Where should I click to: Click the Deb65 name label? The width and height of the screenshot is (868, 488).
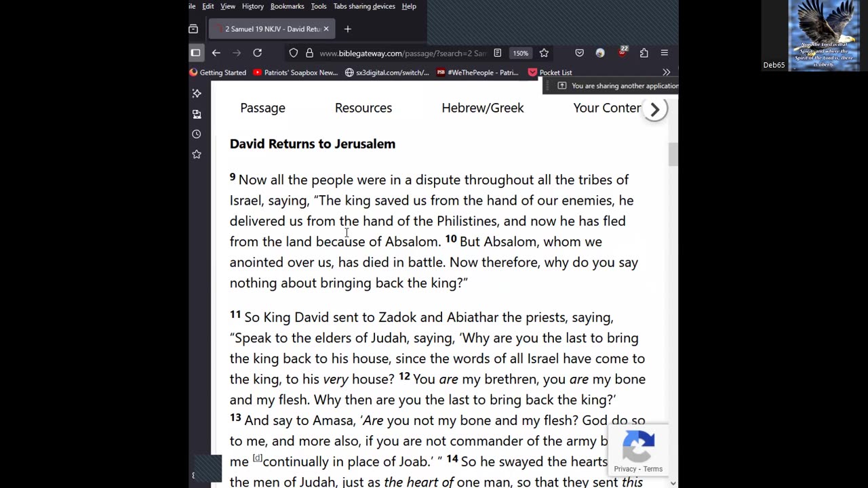774,65
